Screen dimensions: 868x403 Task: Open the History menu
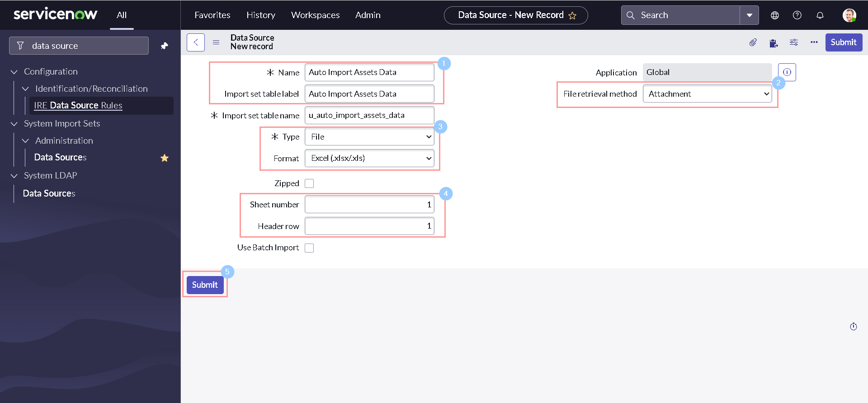click(261, 15)
